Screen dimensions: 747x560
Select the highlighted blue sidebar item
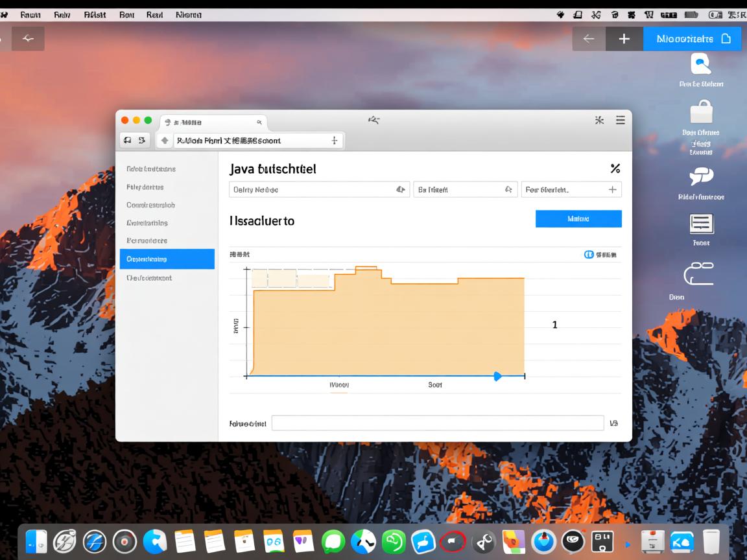click(167, 259)
